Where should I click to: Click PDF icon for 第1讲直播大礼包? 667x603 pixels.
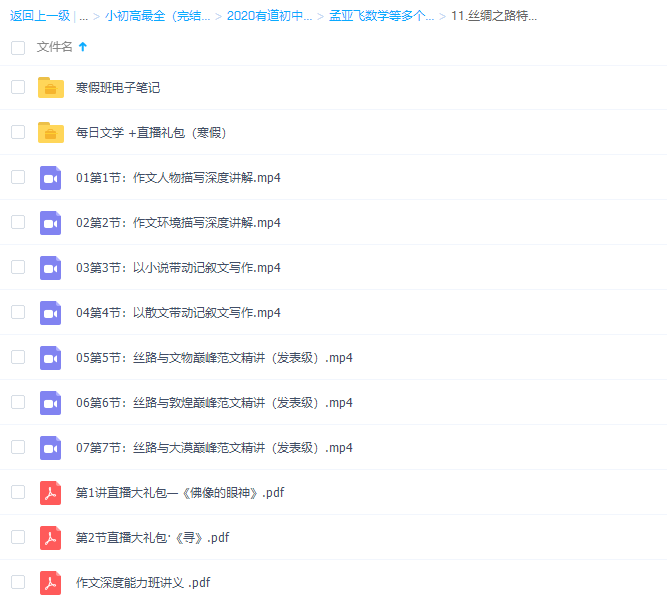click(51, 493)
